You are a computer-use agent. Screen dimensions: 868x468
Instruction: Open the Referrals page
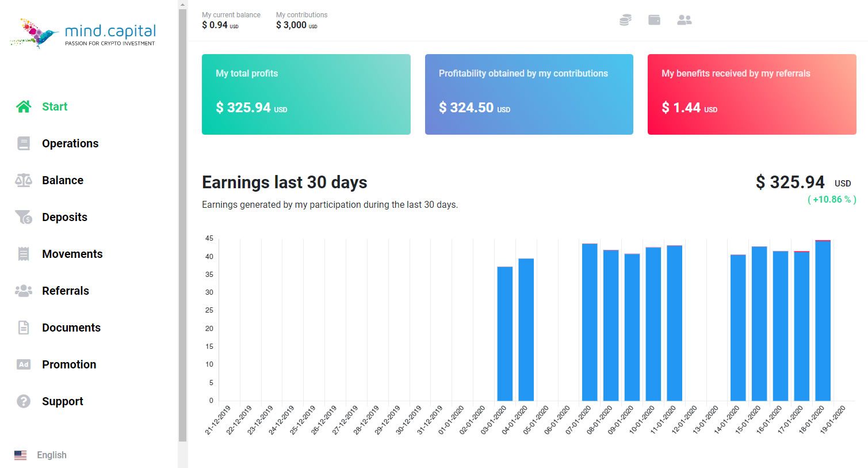point(66,291)
